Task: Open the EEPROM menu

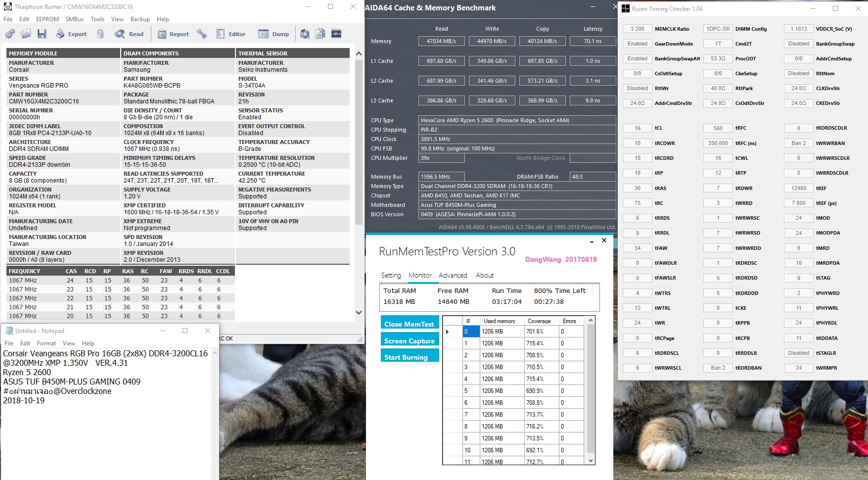Action: point(47,19)
